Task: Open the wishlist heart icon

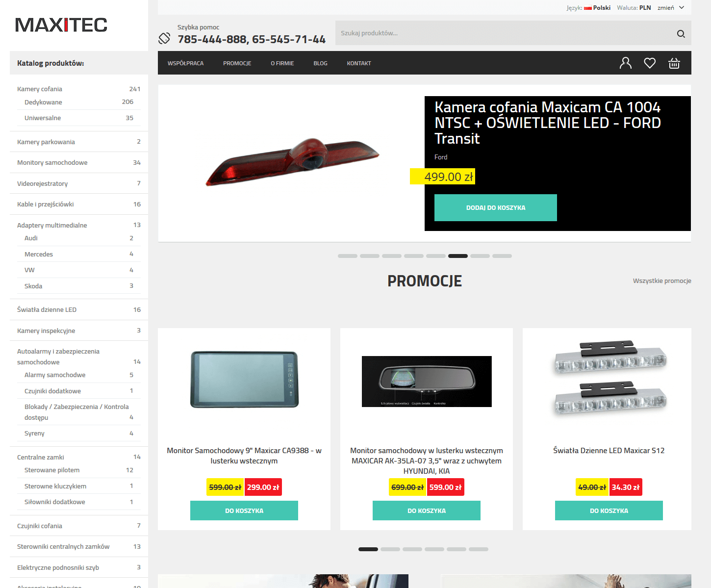Action: pyautogui.click(x=650, y=63)
